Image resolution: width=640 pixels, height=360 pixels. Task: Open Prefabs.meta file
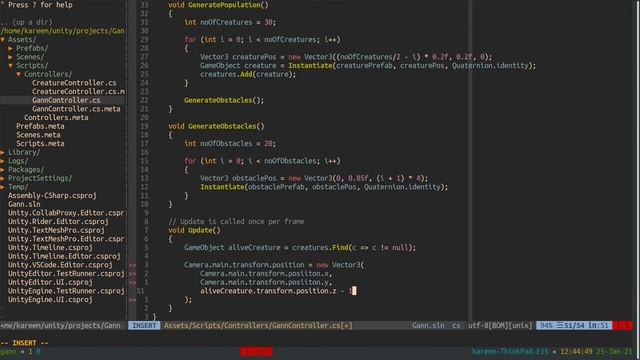coord(40,126)
